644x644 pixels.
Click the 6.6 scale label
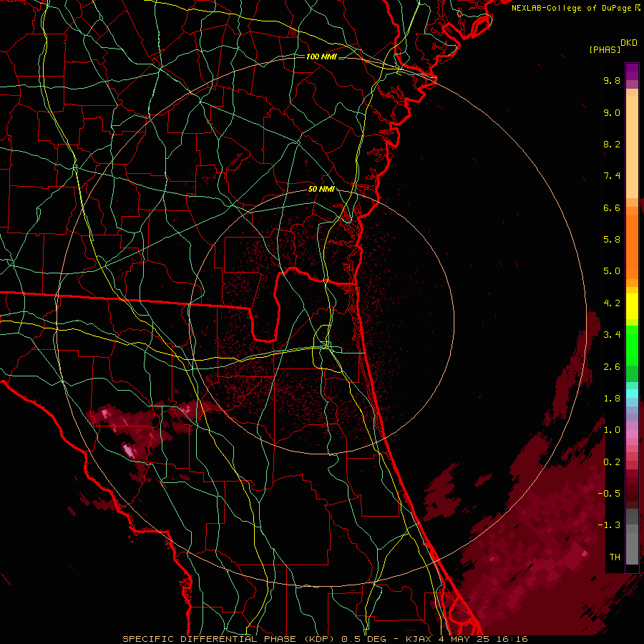[612, 208]
